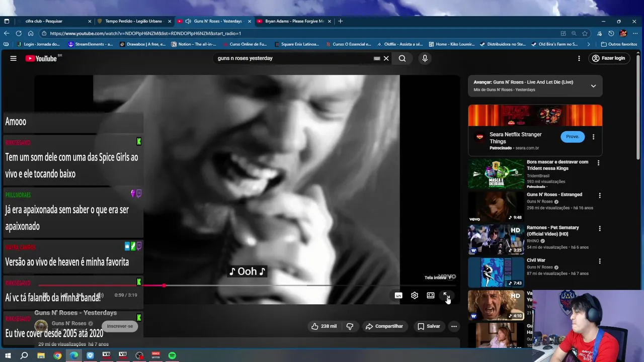The width and height of the screenshot is (644, 362).
Task: Open Spotify from the taskbar
Action: point(172,355)
